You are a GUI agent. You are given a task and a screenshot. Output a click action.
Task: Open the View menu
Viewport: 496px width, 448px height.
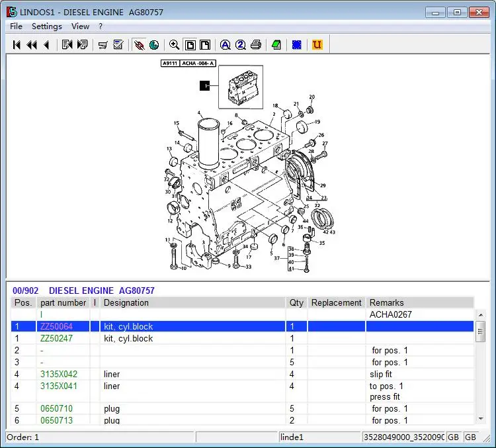(80, 26)
